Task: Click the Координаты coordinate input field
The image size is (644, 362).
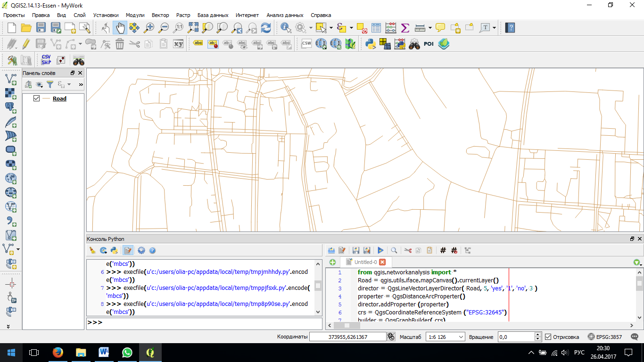Action: [347, 337]
